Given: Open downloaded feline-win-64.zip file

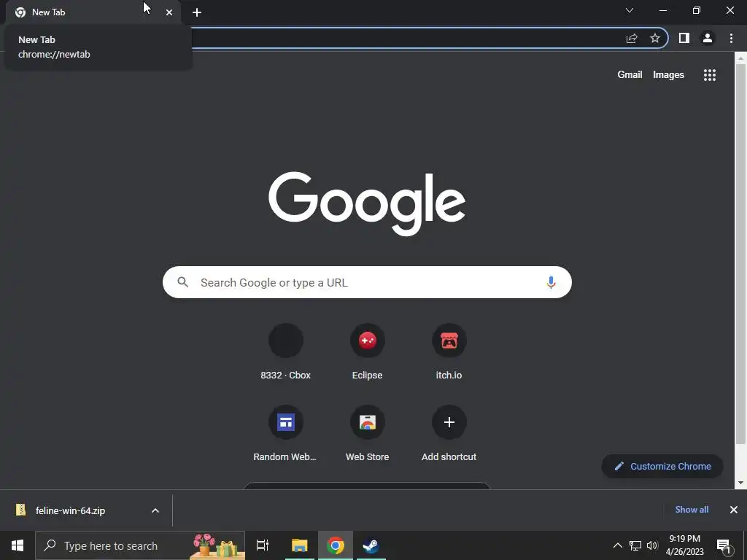Looking at the screenshot, I should coord(71,510).
